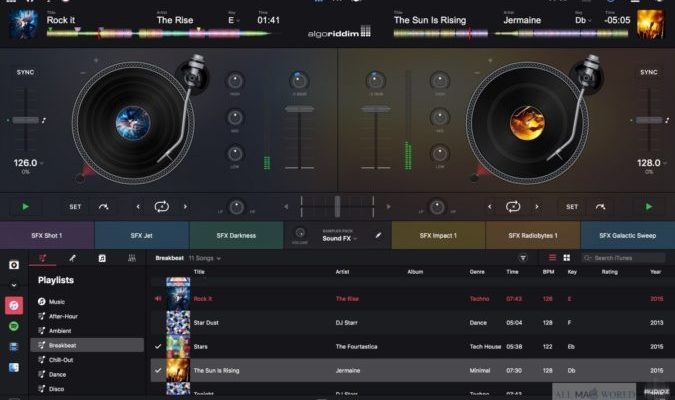Switch the song list to grid view

point(566,258)
